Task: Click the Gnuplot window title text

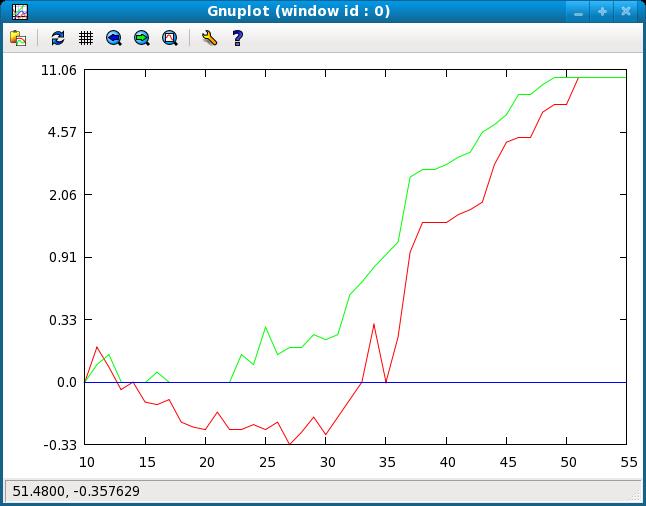Action: click(298, 11)
